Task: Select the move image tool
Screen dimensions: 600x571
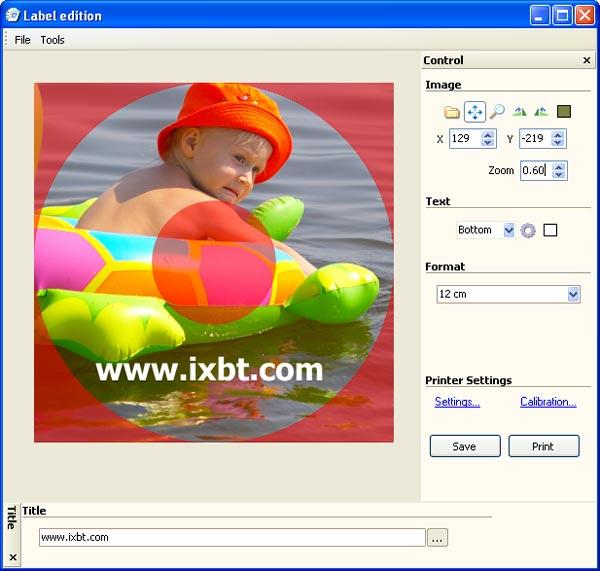Action: coord(475,112)
